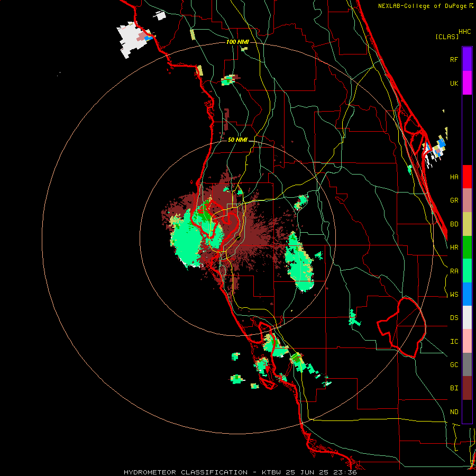Click the BD legend label
The height and width of the screenshot is (476, 476).
[454, 224]
